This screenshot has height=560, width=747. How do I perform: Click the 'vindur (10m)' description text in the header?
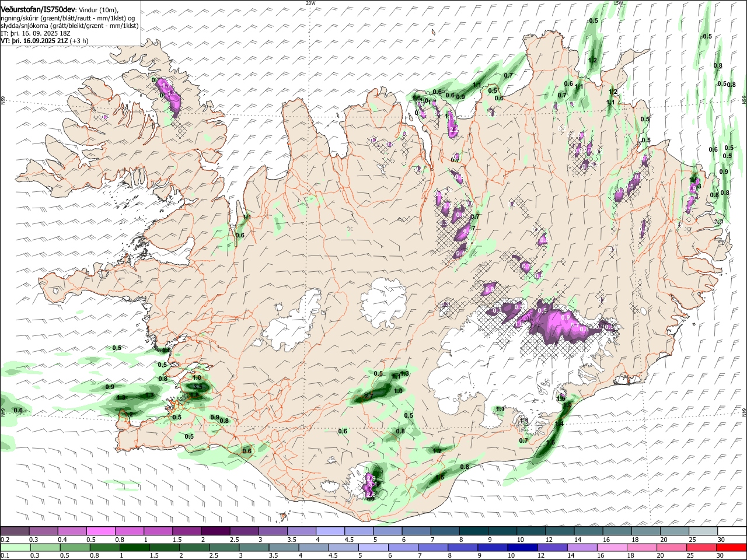coord(98,10)
